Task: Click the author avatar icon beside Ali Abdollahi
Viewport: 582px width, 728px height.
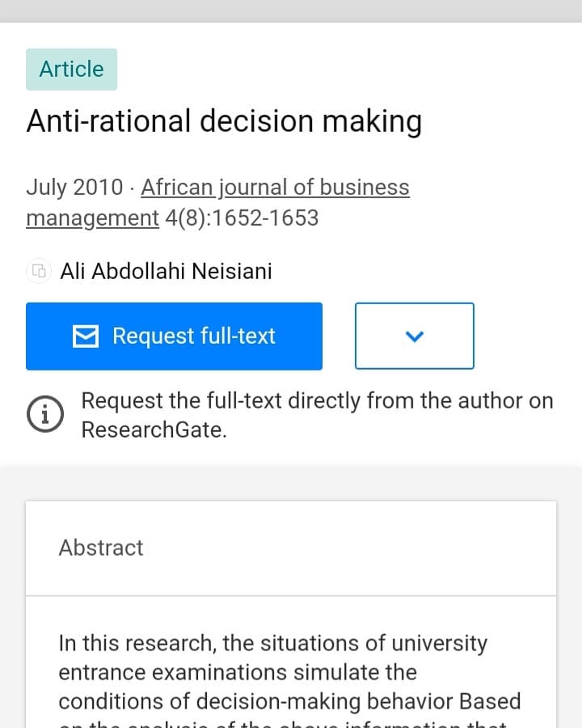Action: coord(38,271)
